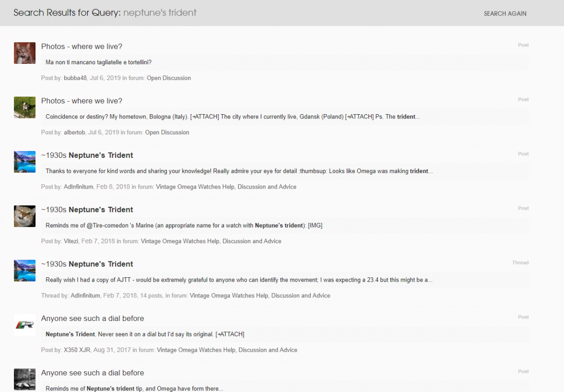Screen dimensions: 564x392
Task: Open albertob's 'Photos - where we live?' post
Action: point(82,101)
